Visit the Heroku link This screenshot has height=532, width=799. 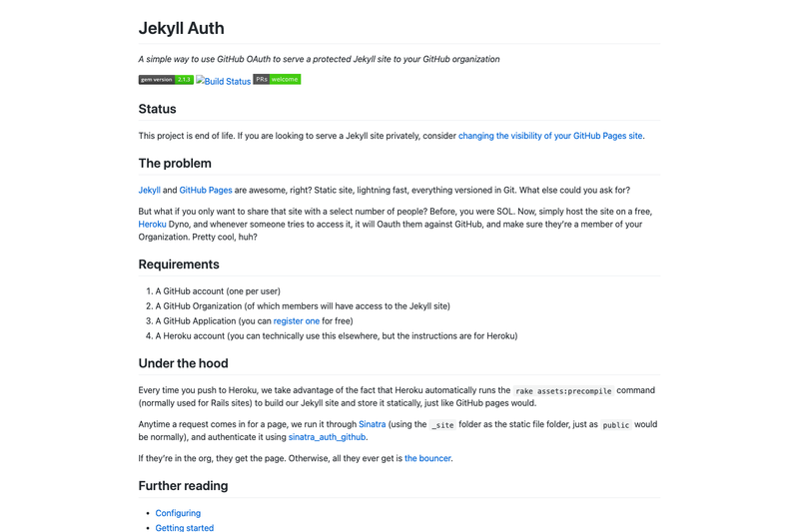coord(153,225)
